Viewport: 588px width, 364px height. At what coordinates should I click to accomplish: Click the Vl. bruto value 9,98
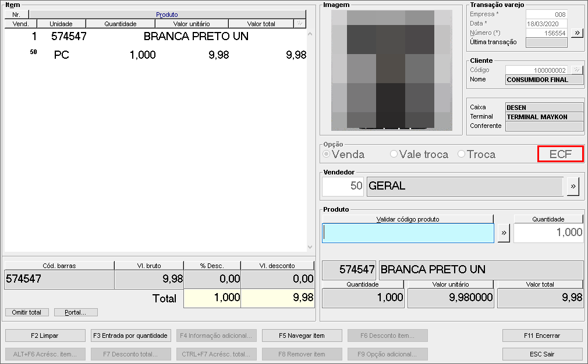149,279
